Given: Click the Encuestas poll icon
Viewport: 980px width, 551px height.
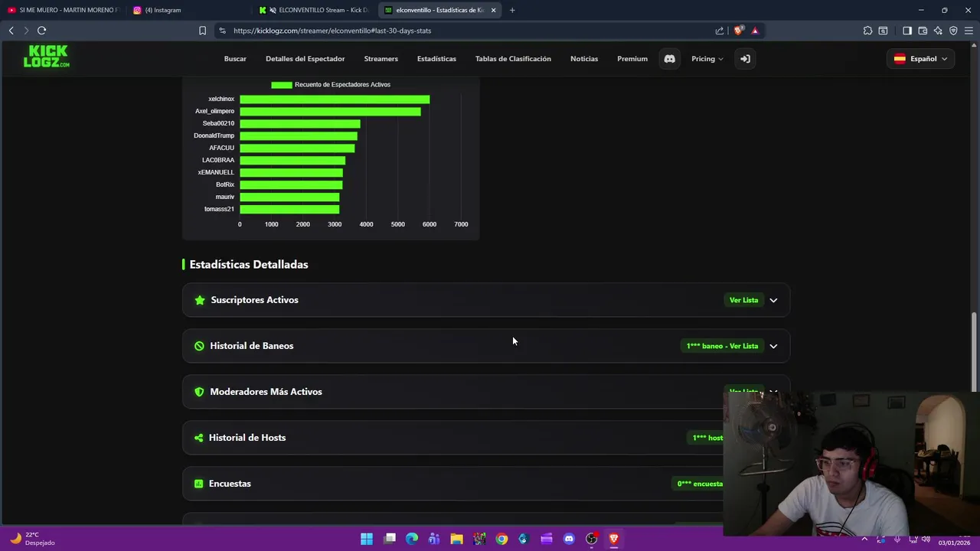Looking at the screenshot, I should [198, 484].
